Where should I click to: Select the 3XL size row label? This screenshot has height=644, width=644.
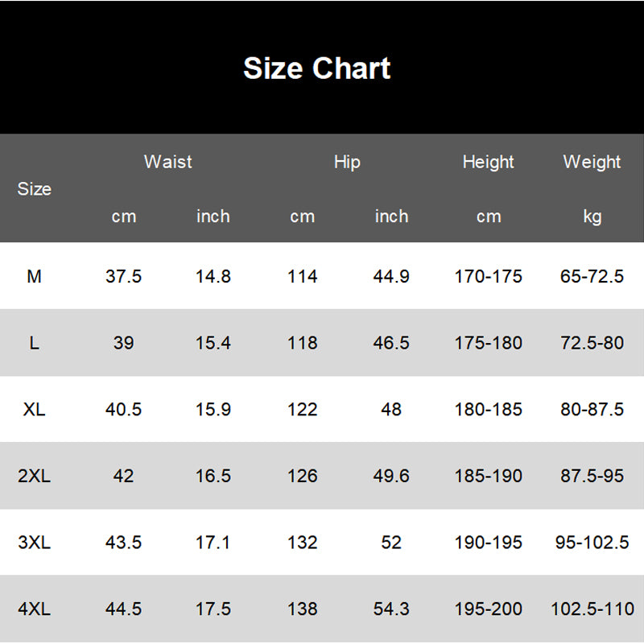[x=34, y=543]
